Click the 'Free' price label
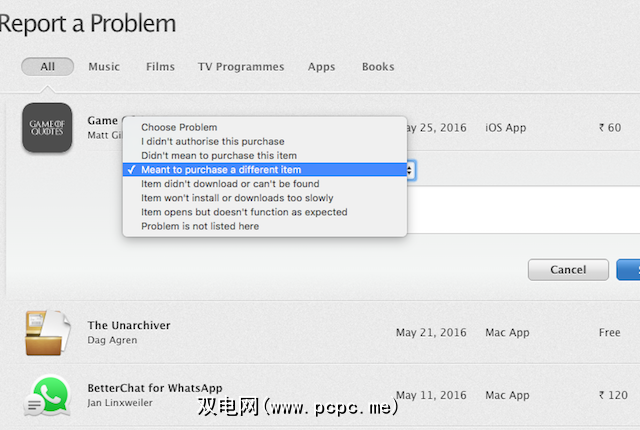The height and width of the screenshot is (430, 640). (609, 332)
